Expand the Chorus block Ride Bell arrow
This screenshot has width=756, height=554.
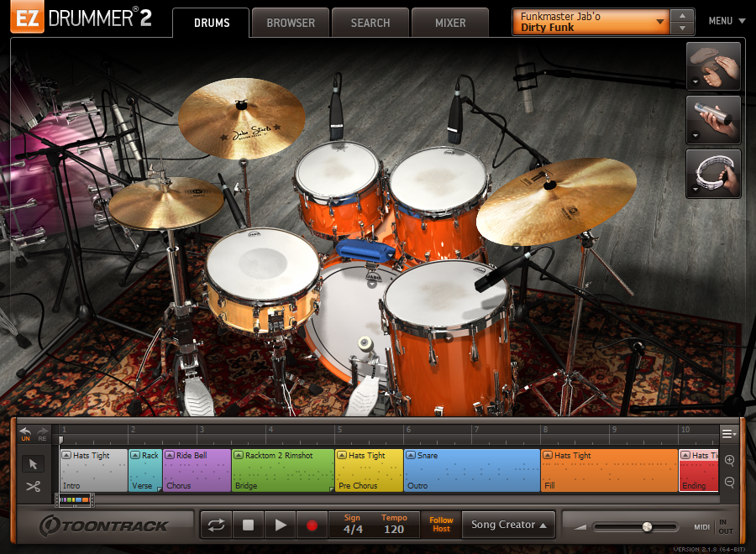click(170, 455)
